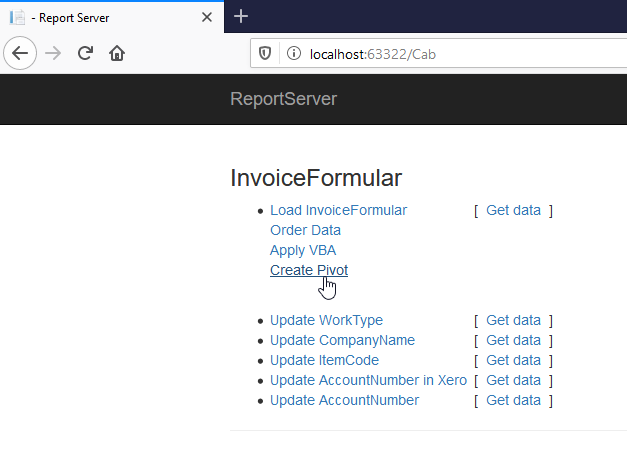This screenshot has width=627, height=467.
Task: Click the ReportServer header brand link
Action: pos(283,98)
